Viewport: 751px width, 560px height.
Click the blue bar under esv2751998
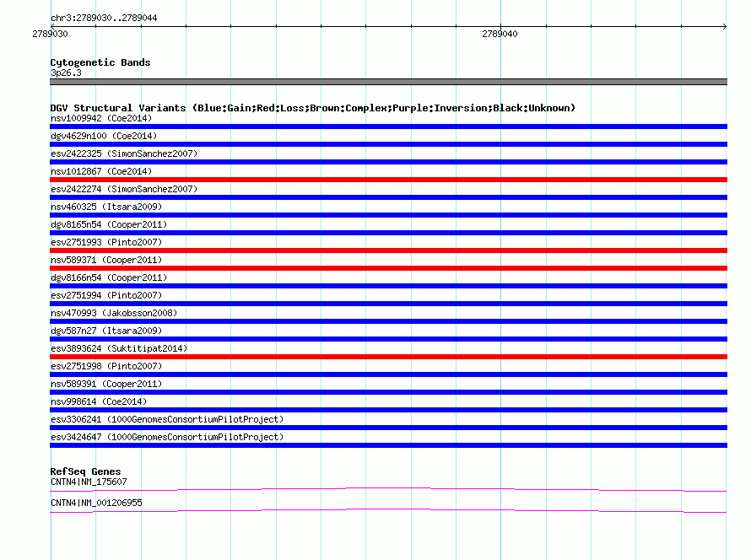[388, 374]
